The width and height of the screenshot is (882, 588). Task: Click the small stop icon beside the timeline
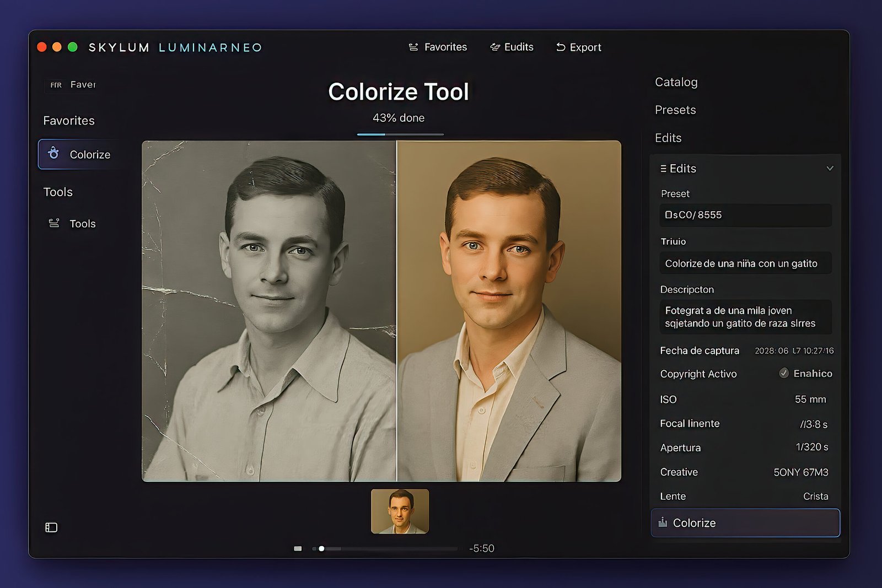tap(298, 548)
